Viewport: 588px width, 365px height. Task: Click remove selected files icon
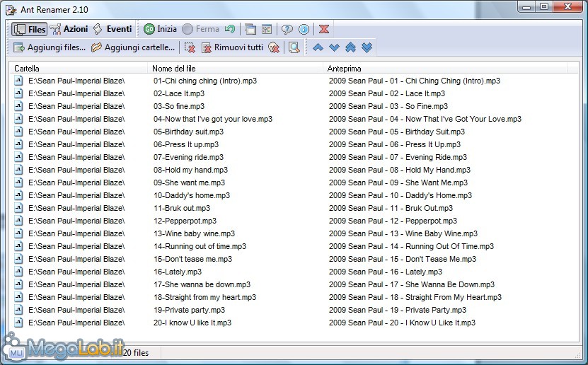point(190,47)
